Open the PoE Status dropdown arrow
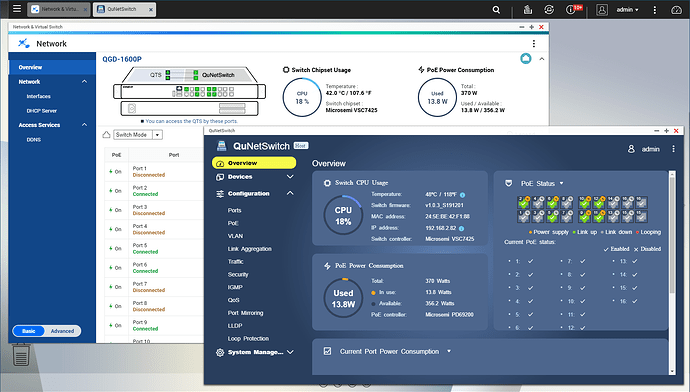 (562, 183)
